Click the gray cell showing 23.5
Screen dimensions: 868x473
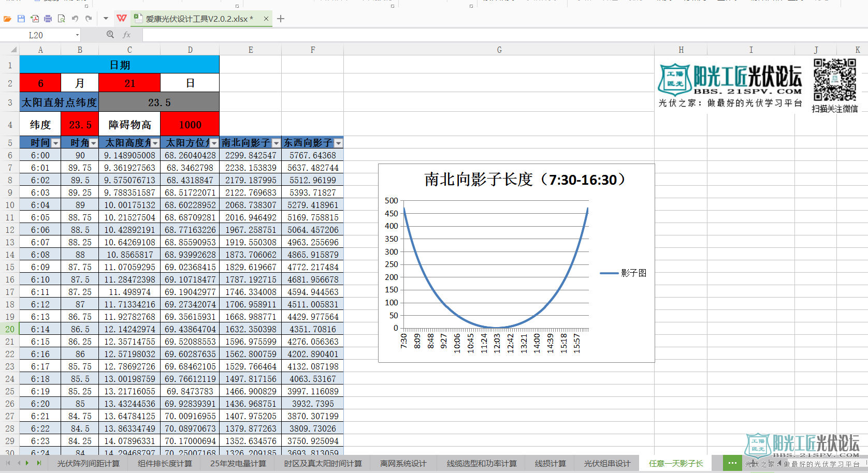(x=159, y=102)
